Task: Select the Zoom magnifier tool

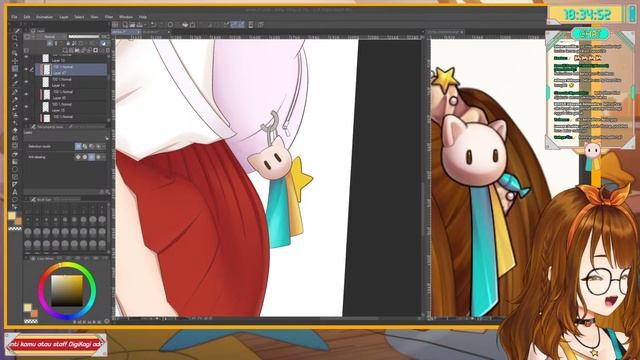Action: click(x=15, y=38)
